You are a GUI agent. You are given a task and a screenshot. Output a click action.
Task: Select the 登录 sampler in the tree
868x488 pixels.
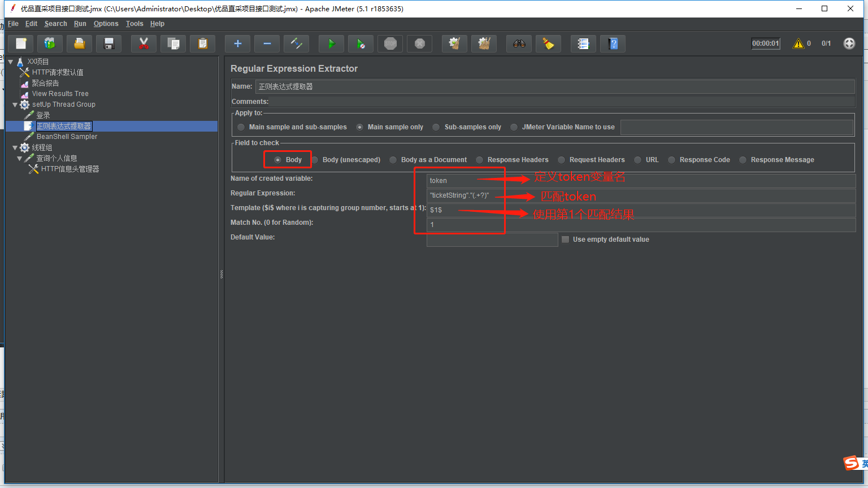(x=43, y=115)
